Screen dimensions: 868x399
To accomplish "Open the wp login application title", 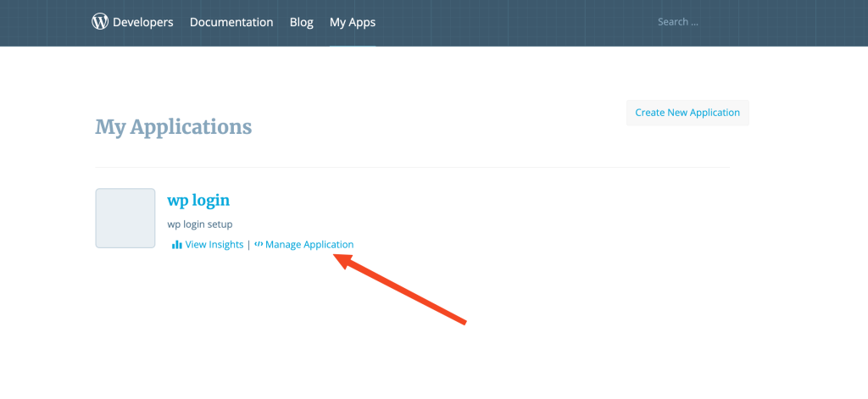I will [198, 201].
